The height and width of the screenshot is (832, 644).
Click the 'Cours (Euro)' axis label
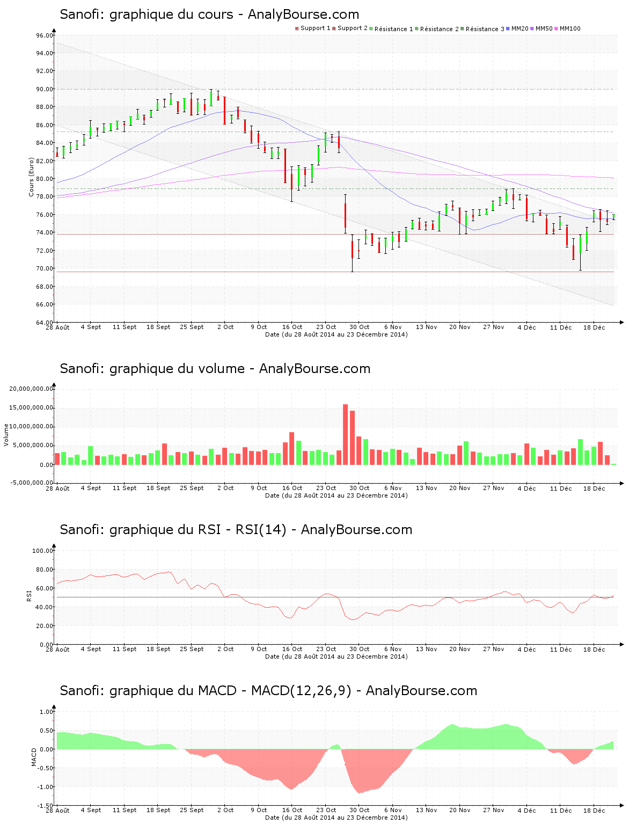(x=31, y=177)
